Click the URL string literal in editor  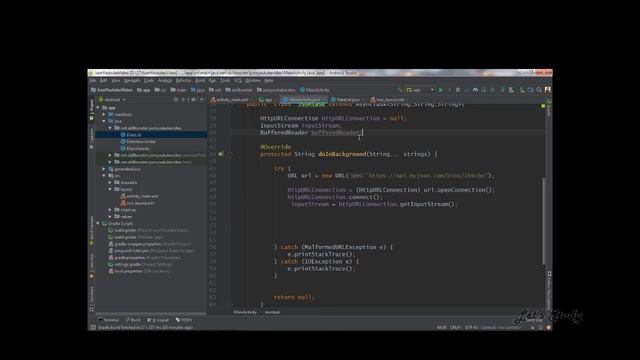(x=427, y=176)
